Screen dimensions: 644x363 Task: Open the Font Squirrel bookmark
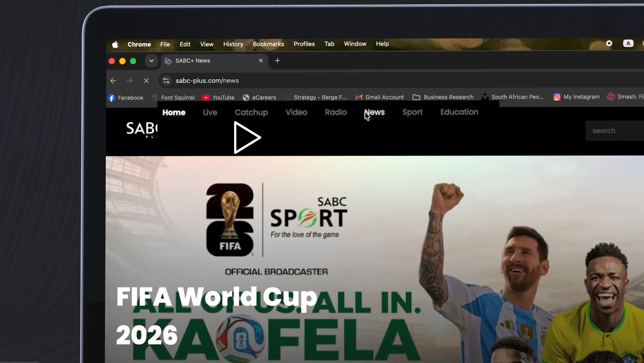click(x=173, y=98)
